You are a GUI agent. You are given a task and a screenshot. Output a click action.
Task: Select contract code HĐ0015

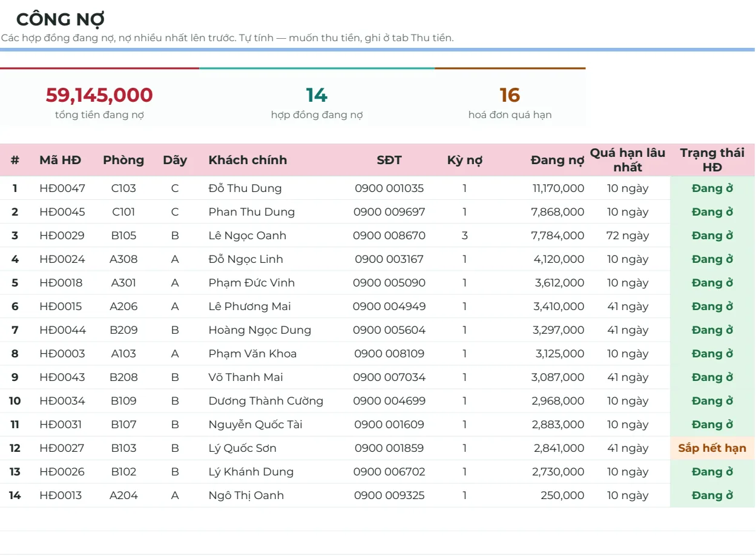tap(61, 306)
